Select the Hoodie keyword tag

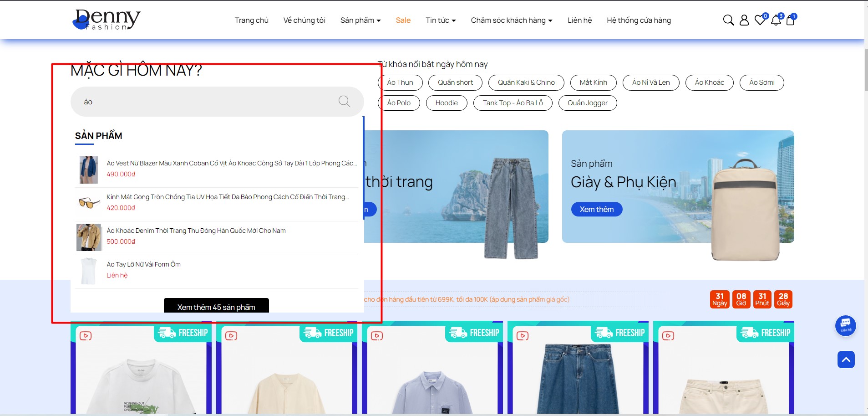pos(447,103)
